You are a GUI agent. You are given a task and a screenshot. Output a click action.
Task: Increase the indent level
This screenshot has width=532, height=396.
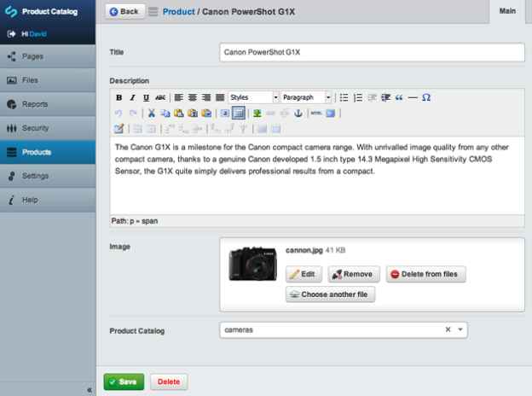[385, 97]
